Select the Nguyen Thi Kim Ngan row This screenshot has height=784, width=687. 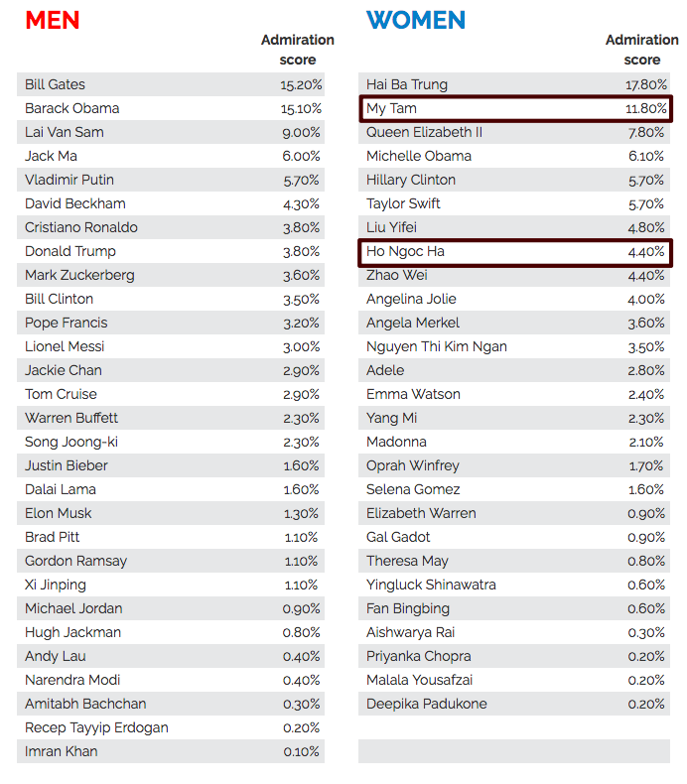(514, 346)
